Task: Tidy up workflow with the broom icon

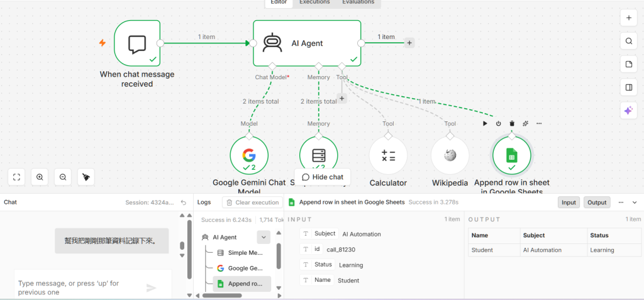Action: tap(86, 177)
